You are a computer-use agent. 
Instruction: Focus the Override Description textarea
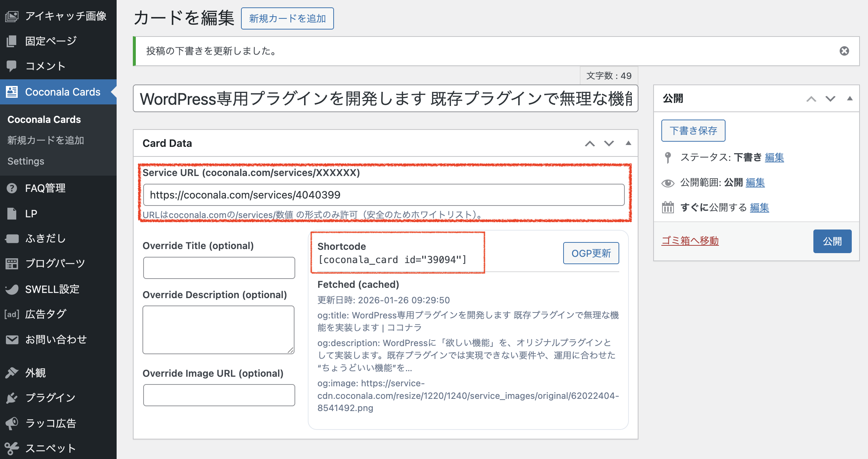click(218, 330)
